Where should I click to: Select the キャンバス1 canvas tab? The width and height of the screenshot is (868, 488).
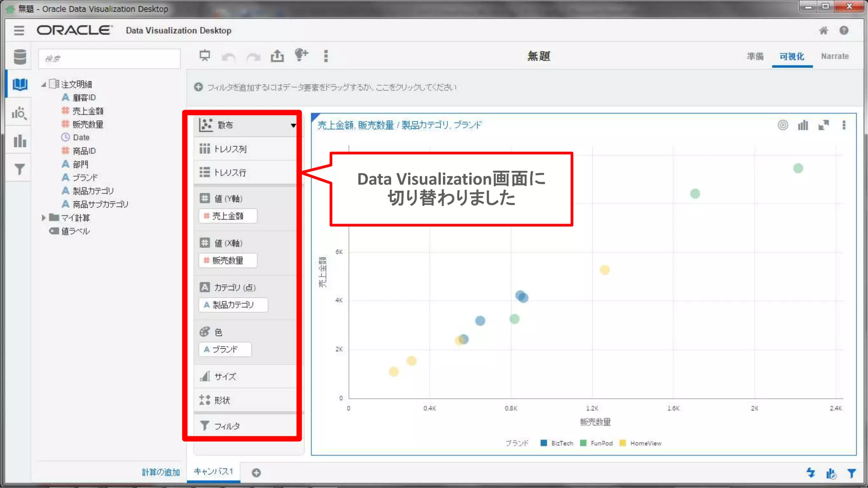[213, 471]
